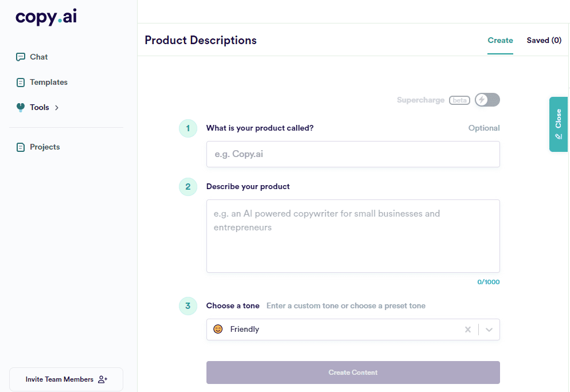Viewport: 570px width, 392px height.
Task: Open Chat via speech bubble icon
Action: (21, 57)
